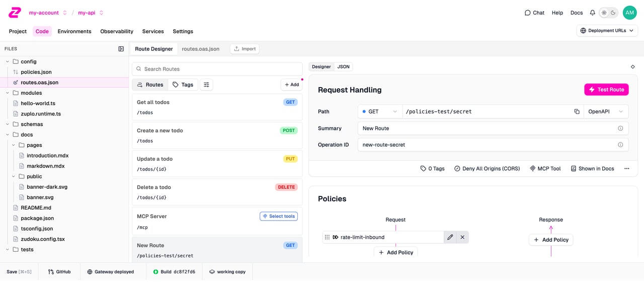Switch to light theme sun icon
The height and width of the screenshot is (283, 644).
[x=604, y=13]
